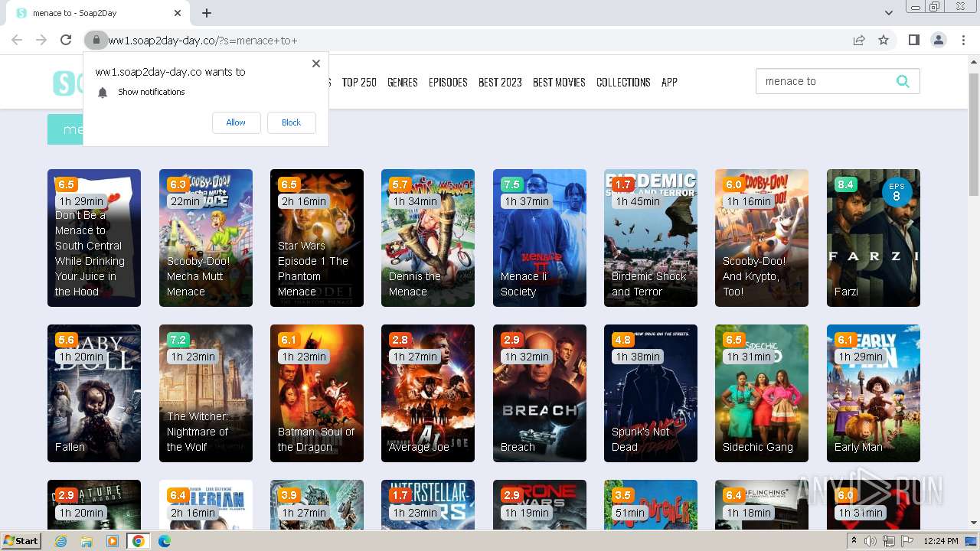This screenshot has height=551, width=980.
Task: Open the Farzi series poster
Action: point(874,238)
